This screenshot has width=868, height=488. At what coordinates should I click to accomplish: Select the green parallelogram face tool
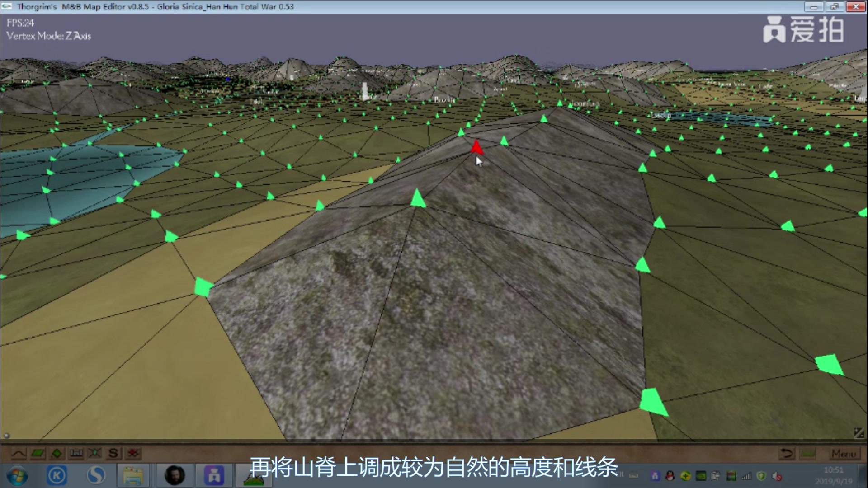pos(38,453)
